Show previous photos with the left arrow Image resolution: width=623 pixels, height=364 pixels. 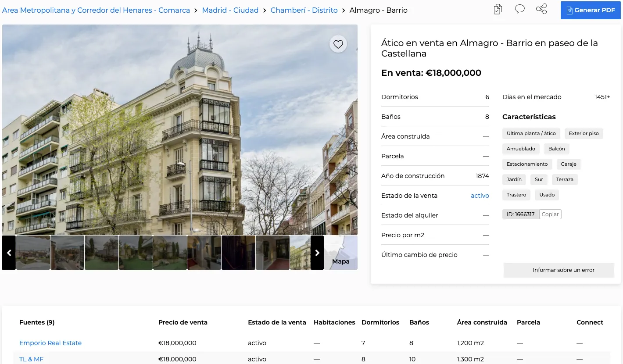[x=9, y=253]
